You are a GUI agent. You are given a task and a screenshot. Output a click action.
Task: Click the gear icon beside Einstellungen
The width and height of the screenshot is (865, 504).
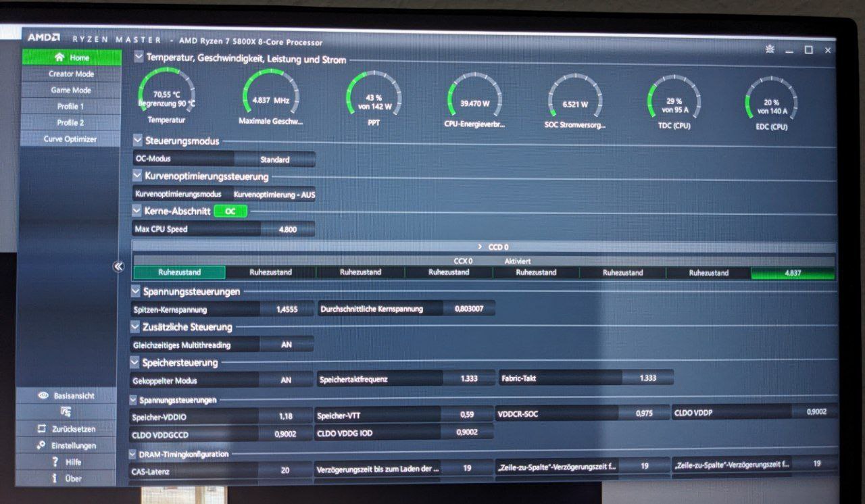[41, 446]
